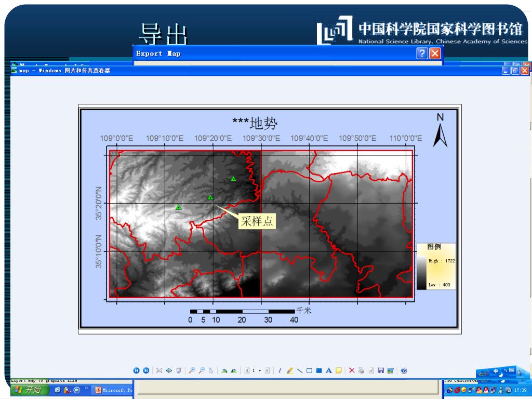Click the grayscale legend color ramp
Viewport: 532px width, 399px height.
[421, 272]
